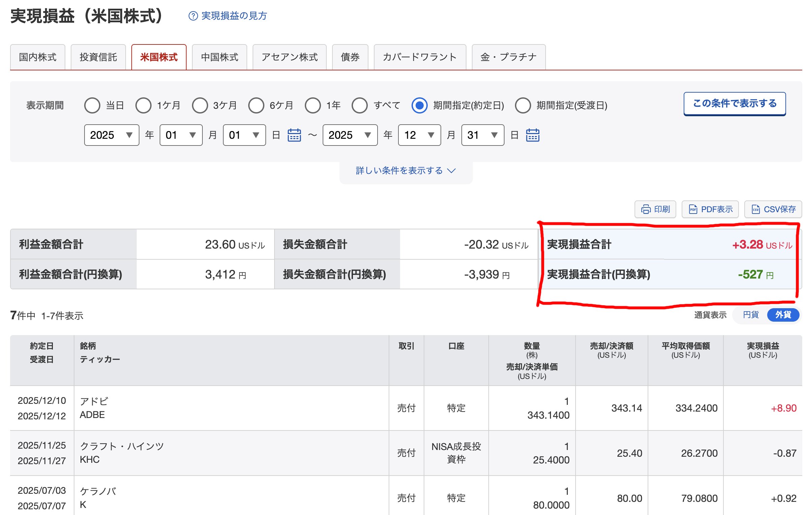Expand 詳しい条件を表示する section
The width and height of the screenshot is (812, 515).
point(405,171)
